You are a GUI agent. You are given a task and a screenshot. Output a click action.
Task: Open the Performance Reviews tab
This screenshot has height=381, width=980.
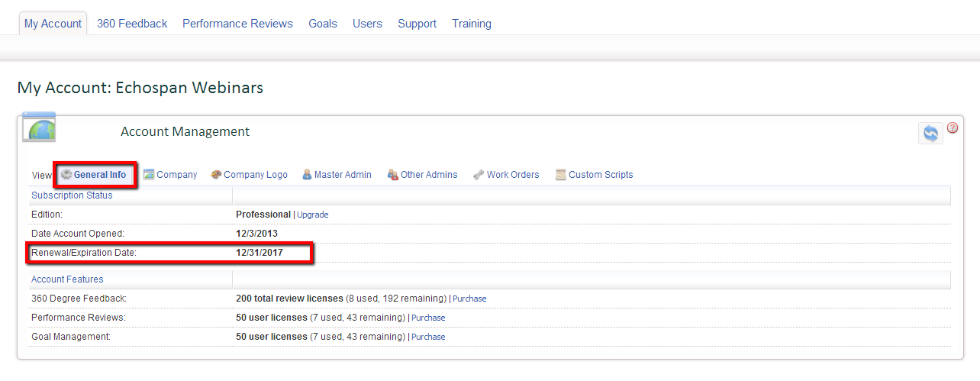coord(237,24)
